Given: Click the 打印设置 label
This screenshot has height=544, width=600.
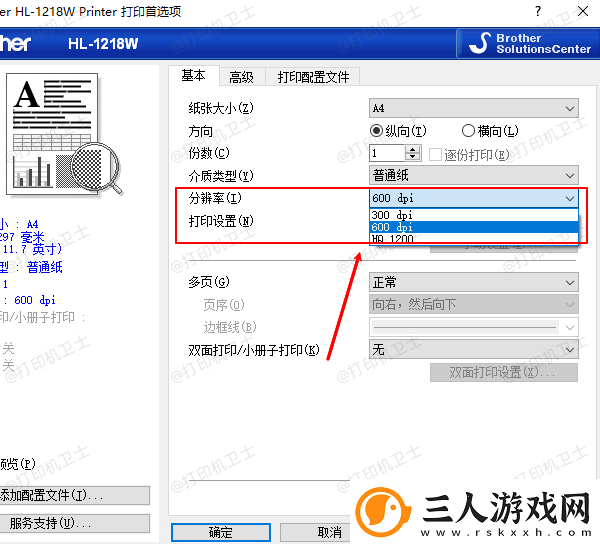Looking at the screenshot, I should click(221, 221).
